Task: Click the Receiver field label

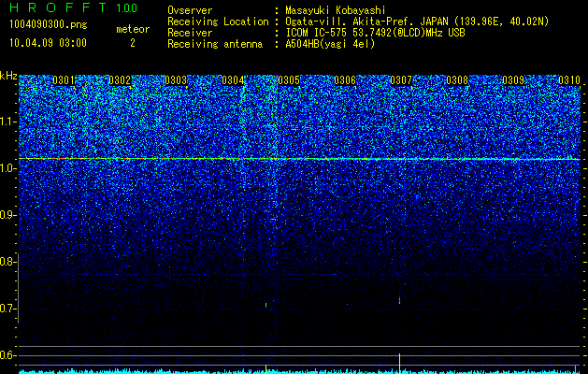Action: click(190, 33)
